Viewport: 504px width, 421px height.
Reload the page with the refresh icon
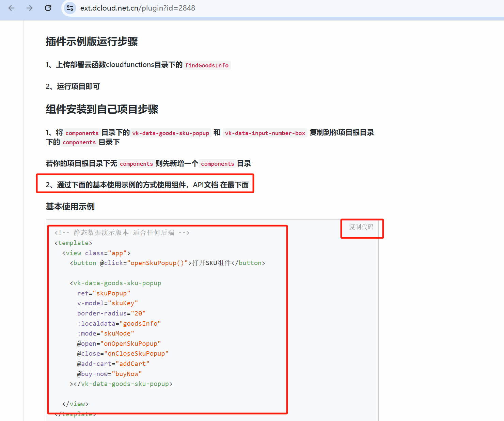pyautogui.click(x=48, y=8)
